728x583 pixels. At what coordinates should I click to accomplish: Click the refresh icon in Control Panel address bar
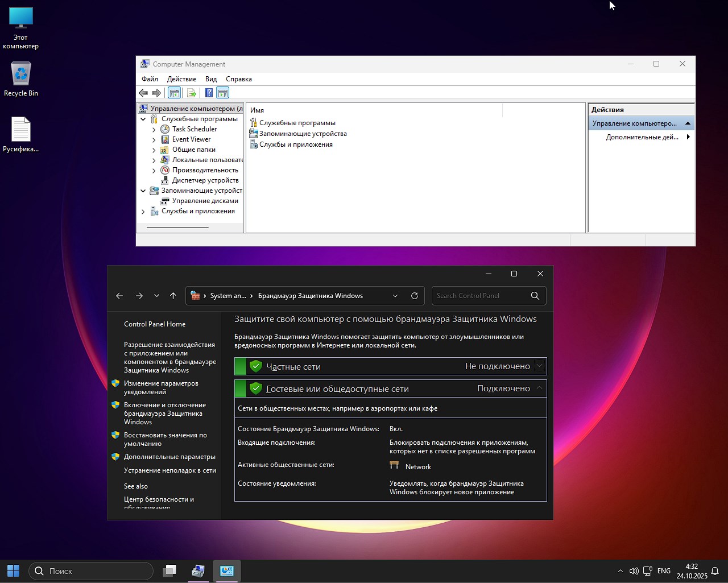[x=415, y=296]
